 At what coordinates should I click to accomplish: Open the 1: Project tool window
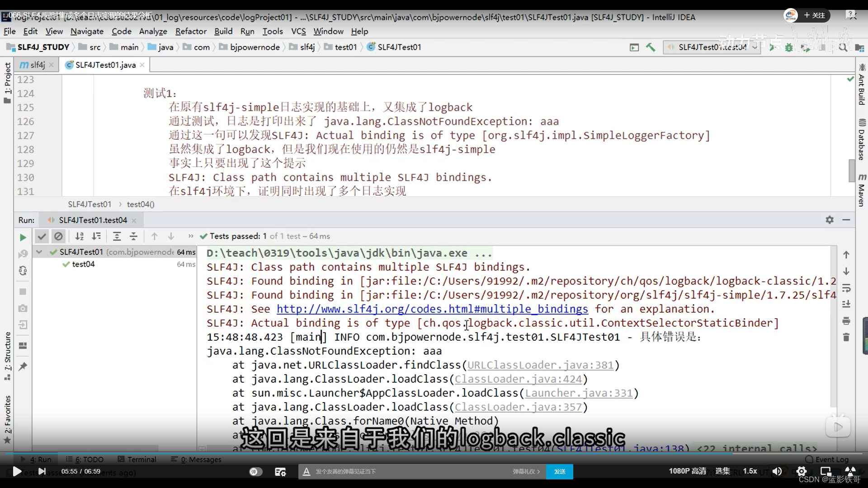point(7,83)
